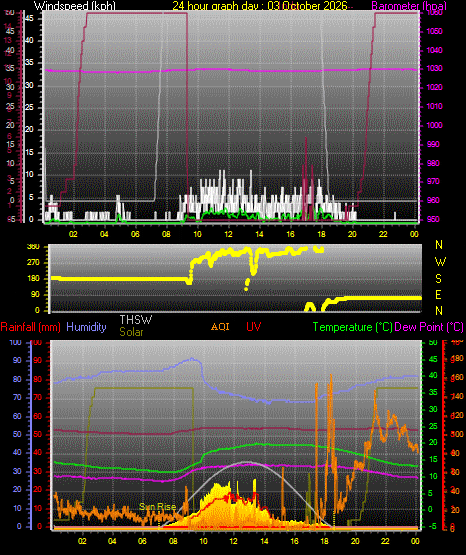
Task: Click the "24 hour graph day : 03 October 2026" heading
Action: coord(260,6)
